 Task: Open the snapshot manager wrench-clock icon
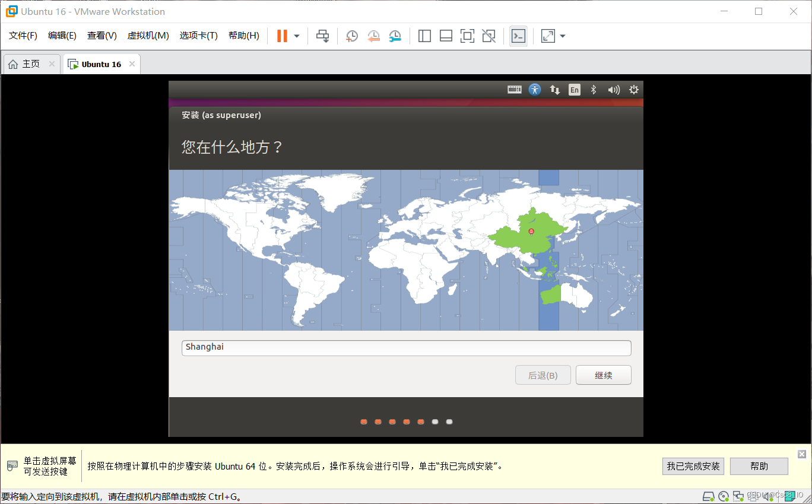click(395, 36)
